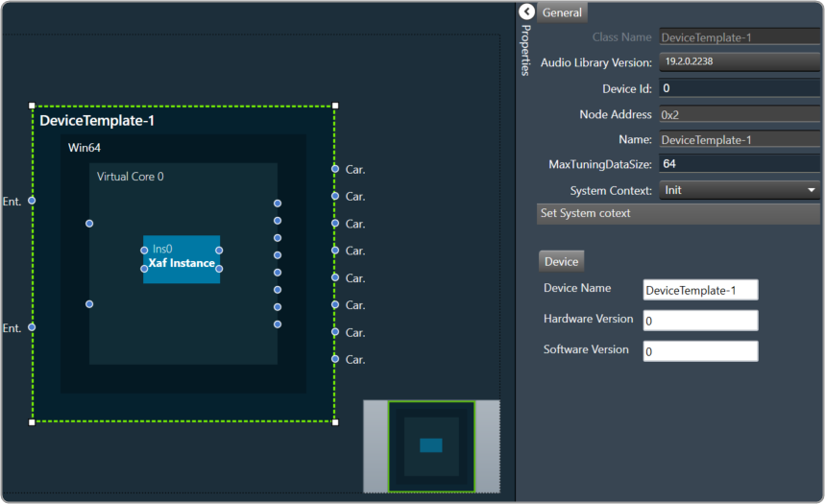Click the DeviceTemplate-1 title on canvas
The image size is (825, 504).
[x=97, y=120]
